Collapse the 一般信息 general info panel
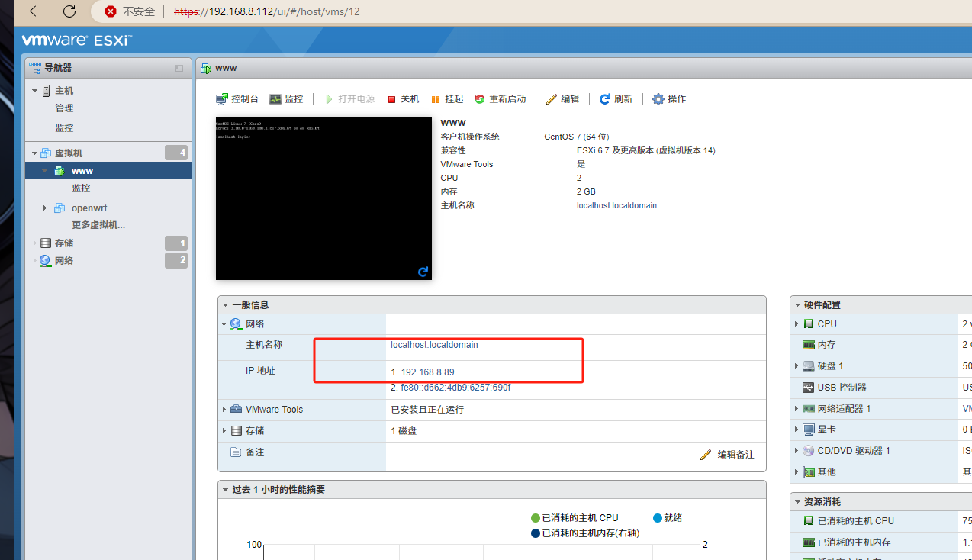972x560 pixels. 225,305
